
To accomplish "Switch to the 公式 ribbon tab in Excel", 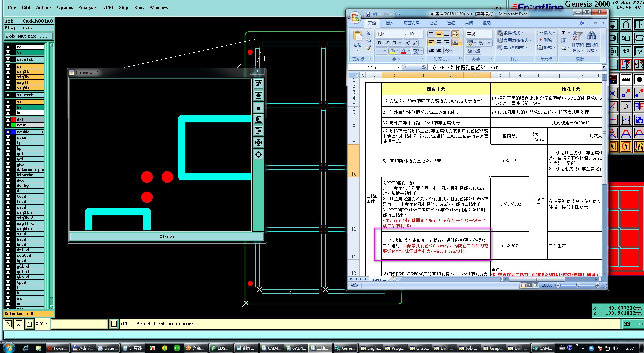I will click(433, 23).
